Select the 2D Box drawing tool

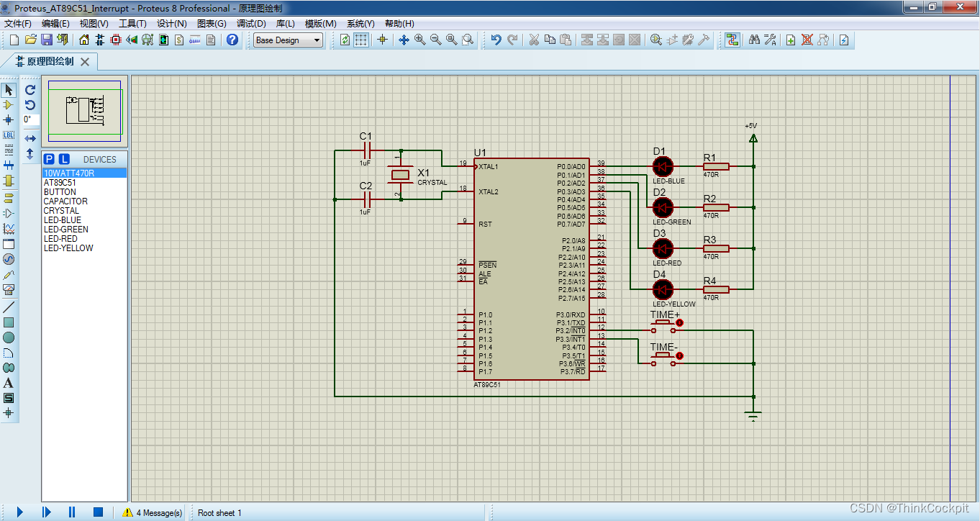click(x=9, y=322)
